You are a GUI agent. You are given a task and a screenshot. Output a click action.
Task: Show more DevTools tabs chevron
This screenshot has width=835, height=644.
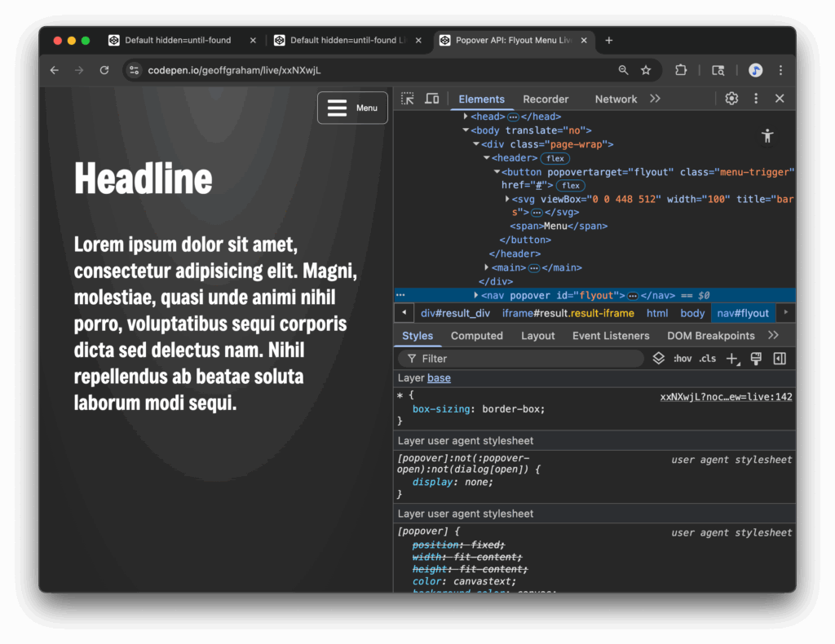[655, 99]
